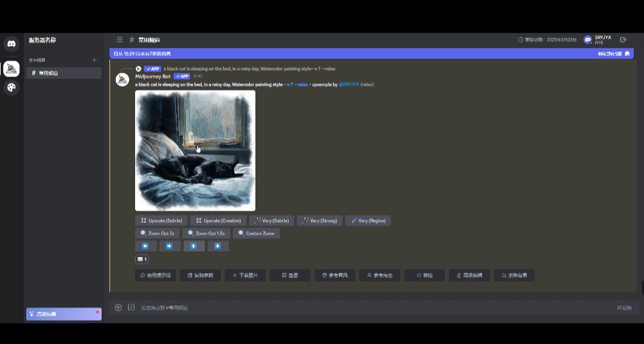
Task: Open the Custom Zoom option
Action: tap(256, 233)
